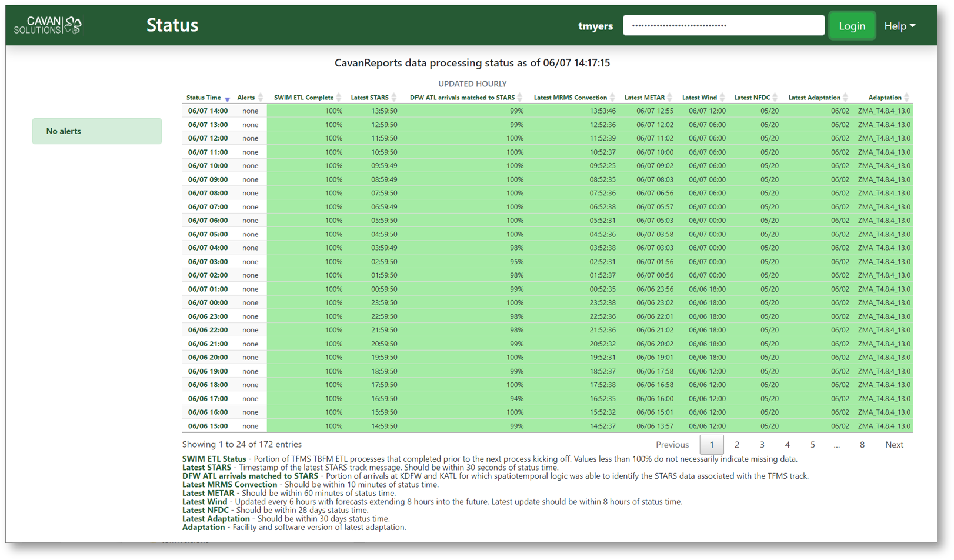Screen dimensions: 954x560
Task: Select the 06/07 14:00 status row
Action: click(208, 111)
